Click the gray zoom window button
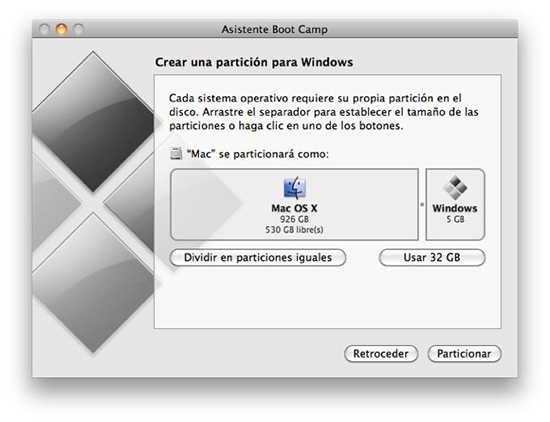Image resolution: width=550 pixels, height=422 pixels. pyautogui.click(x=78, y=29)
